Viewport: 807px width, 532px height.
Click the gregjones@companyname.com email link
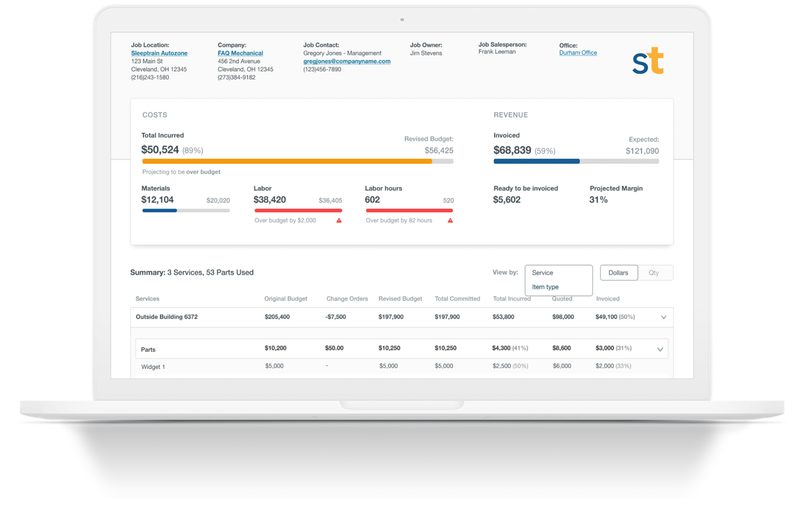347,61
